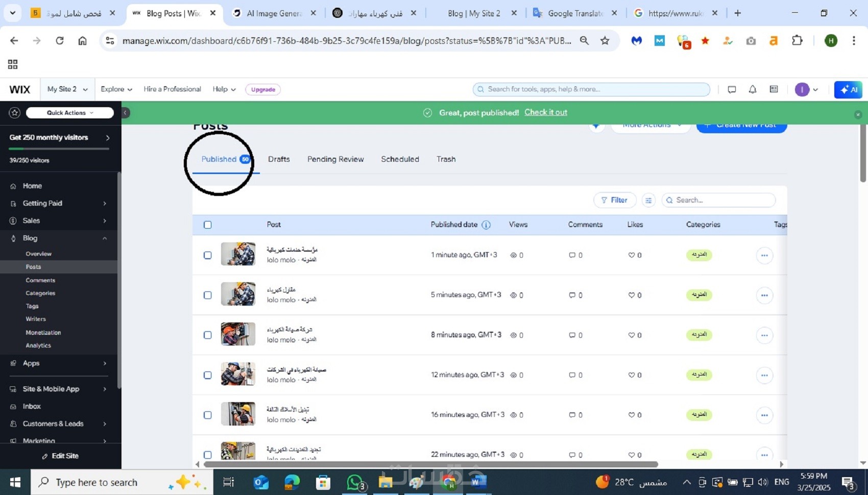Screen dimensions: 868x495
Task: Switch to the Trash tab
Action: [446, 159]
